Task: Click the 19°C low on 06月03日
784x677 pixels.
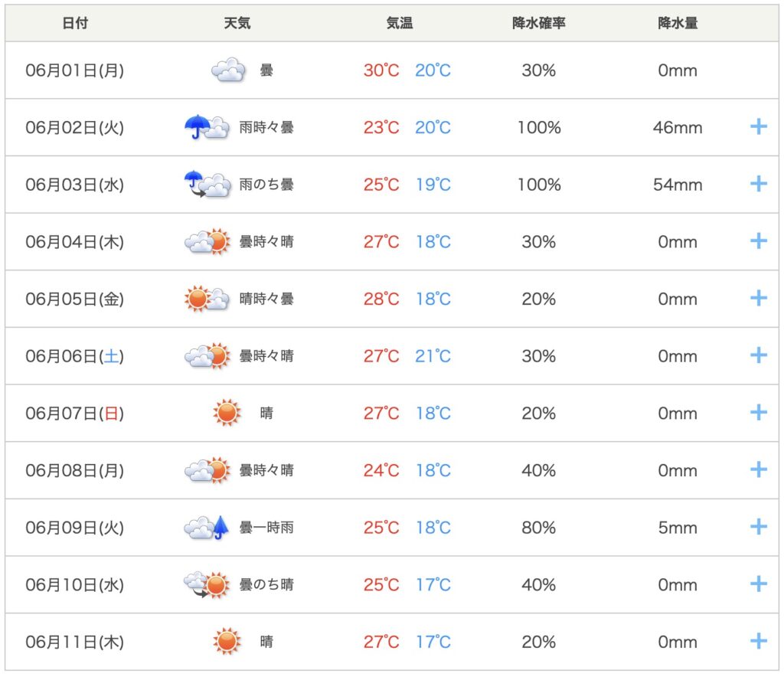Action: (x=433, y=185)
